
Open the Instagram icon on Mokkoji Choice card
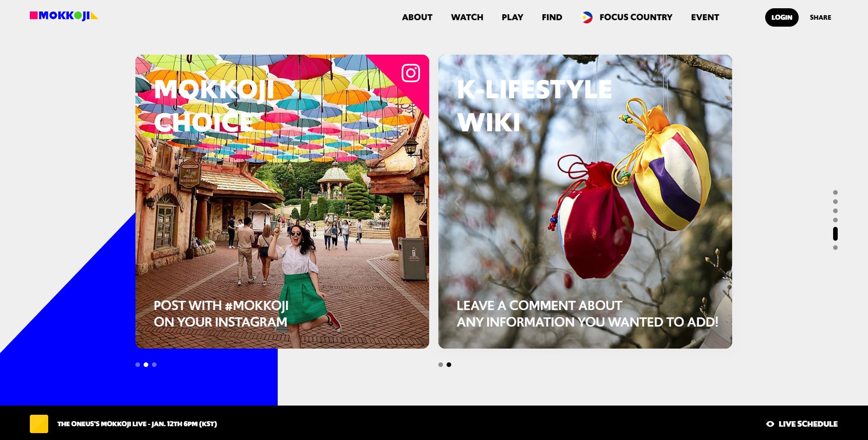[x=411, y=73]
